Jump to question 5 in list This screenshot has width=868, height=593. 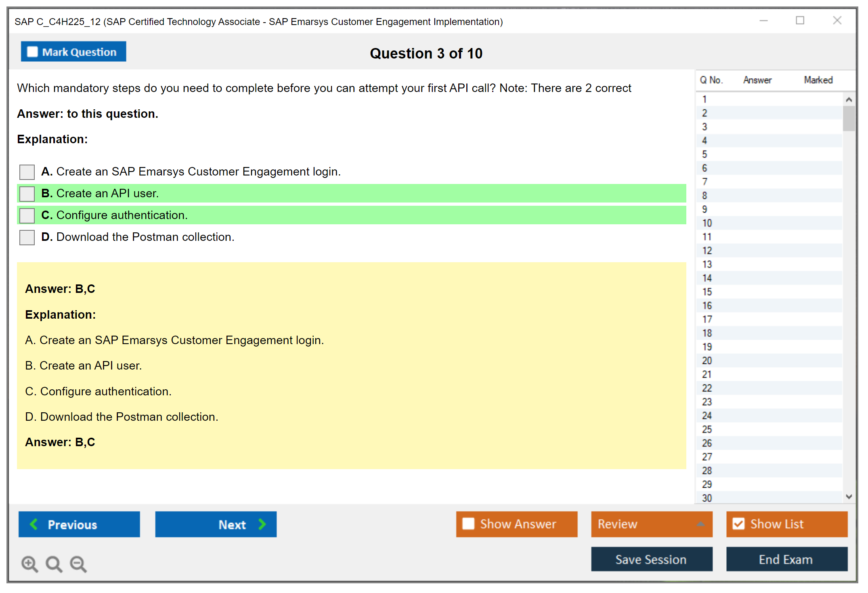click(x=704, y=155)
